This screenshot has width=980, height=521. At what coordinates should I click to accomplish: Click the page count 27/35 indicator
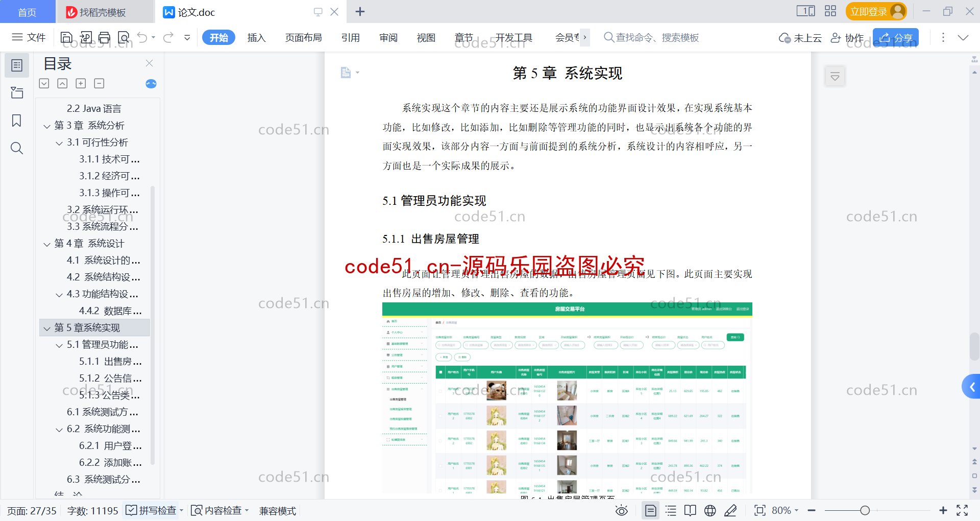coord(32,511)
